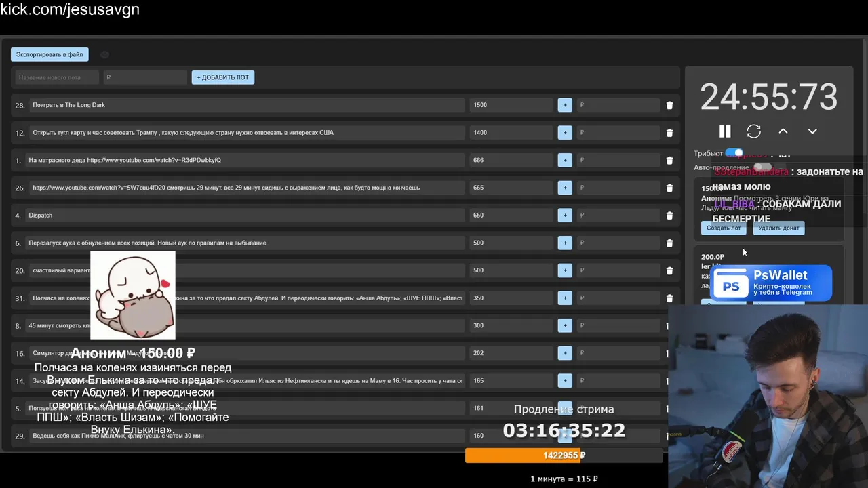The height and width of the screenshot is (488, 868).
Task: Toggle the Трибьют switch
Action: 734,153
